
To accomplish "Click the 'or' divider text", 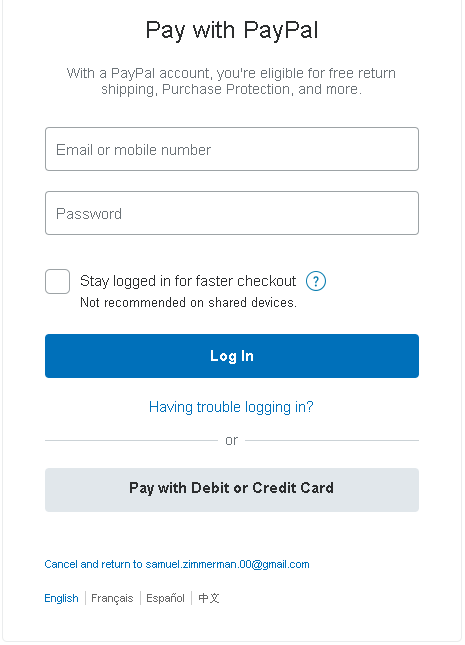I will pyautogui.click(x=232, y=440).
